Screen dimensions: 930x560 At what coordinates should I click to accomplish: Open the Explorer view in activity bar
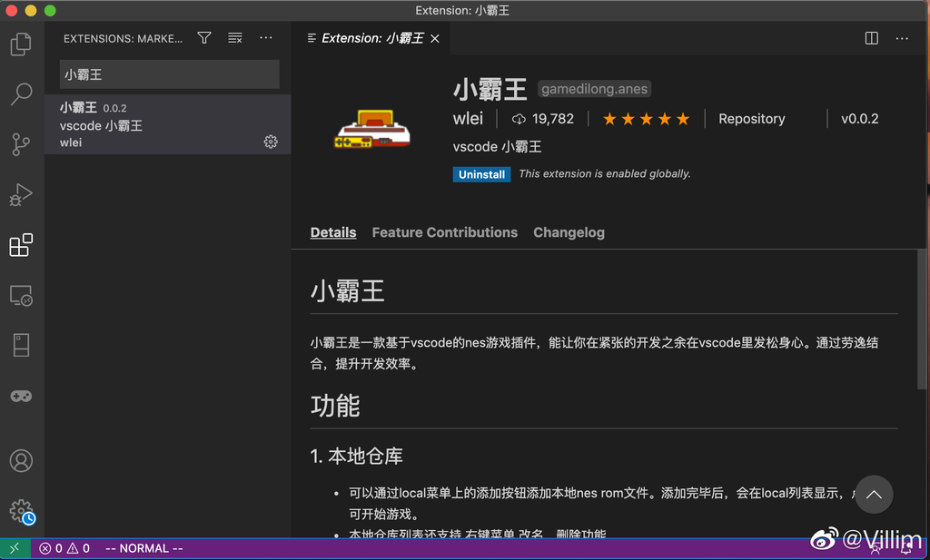(22, 44)
